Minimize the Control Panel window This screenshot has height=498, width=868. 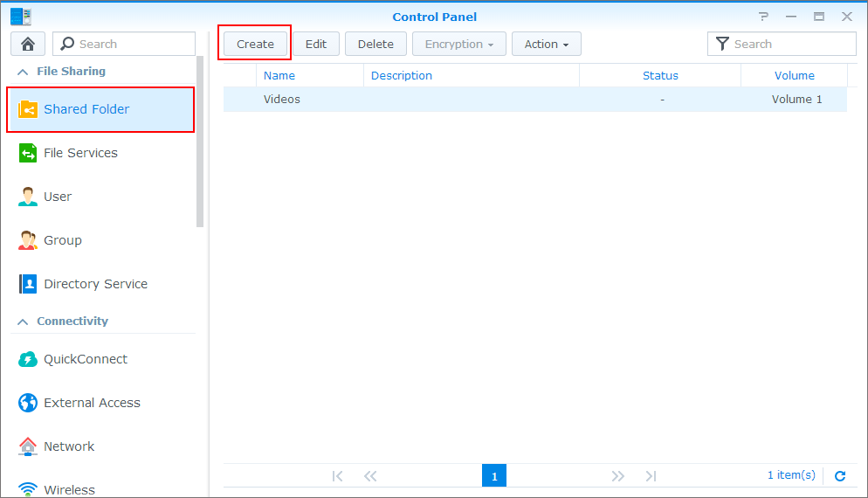tap(791, 17)
